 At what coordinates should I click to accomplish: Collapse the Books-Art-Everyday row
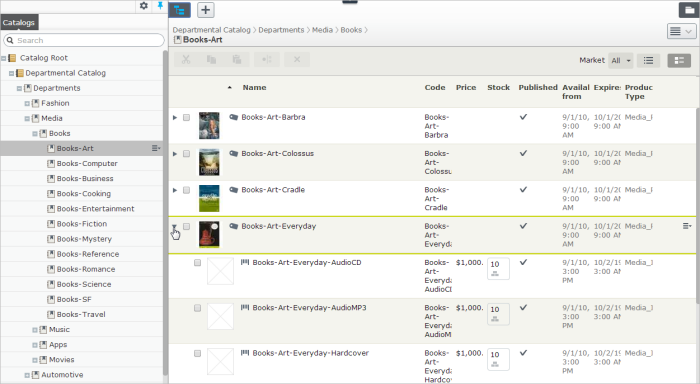175,226
